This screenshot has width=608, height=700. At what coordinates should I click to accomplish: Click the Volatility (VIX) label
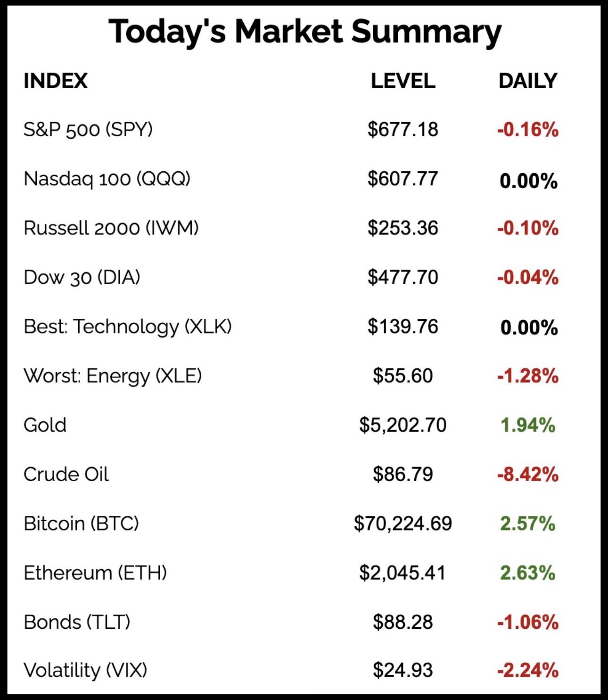click(85, 670)
